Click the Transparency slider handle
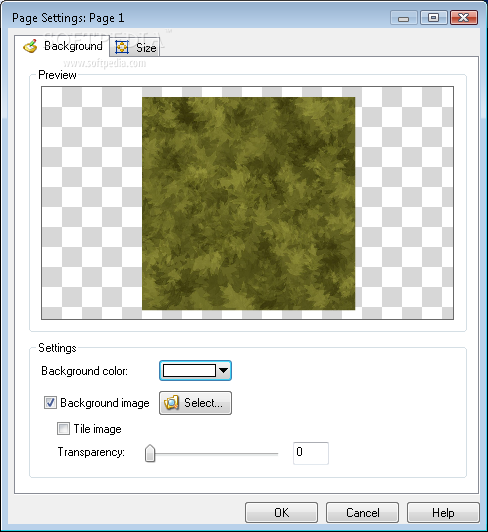Image resolution: width=488 pixels, height=532 pixels. (150, 453)
